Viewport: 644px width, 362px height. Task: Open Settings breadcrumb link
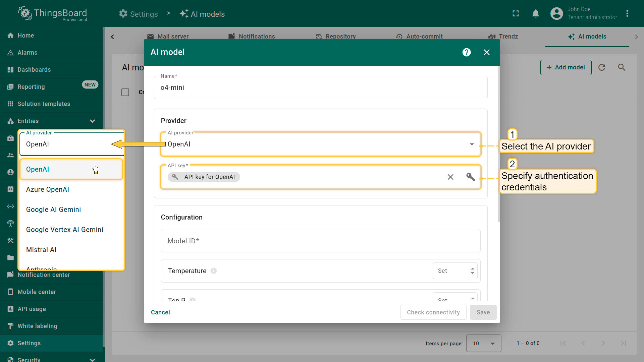[138, 14]
